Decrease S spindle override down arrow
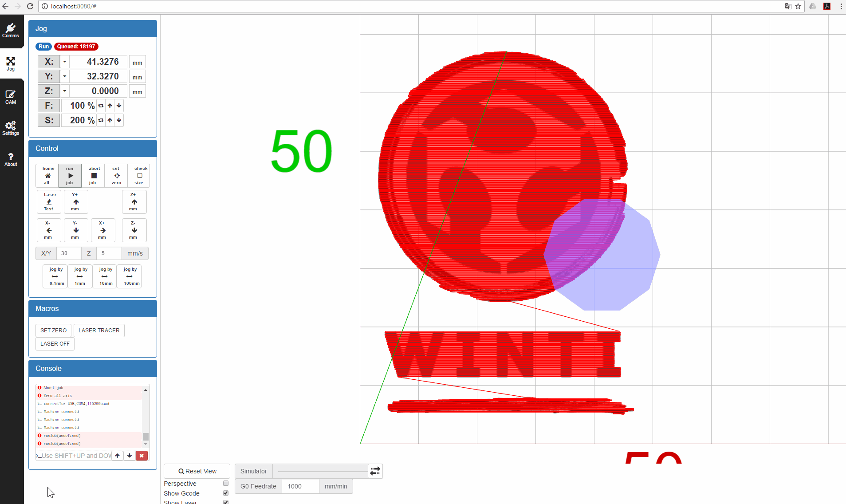Screen dimensions: 846x504 (119, 120)
